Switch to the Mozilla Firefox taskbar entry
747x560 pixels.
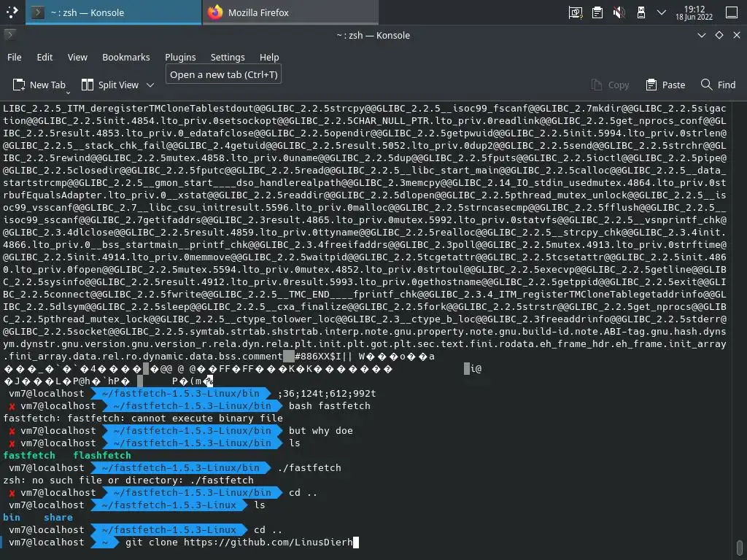tap(290, 12)
